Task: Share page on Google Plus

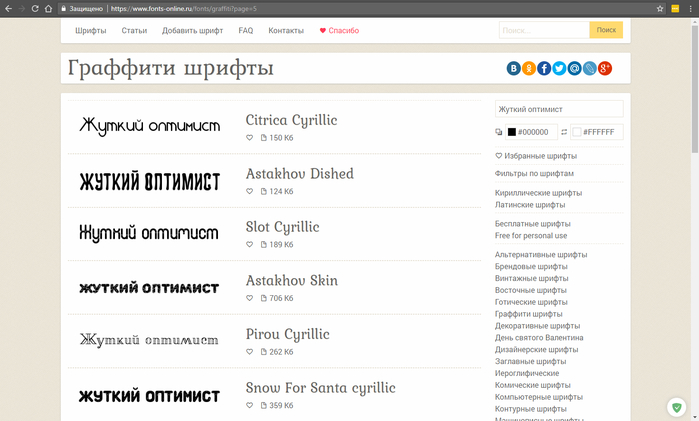Action: (x=604, y=68)
